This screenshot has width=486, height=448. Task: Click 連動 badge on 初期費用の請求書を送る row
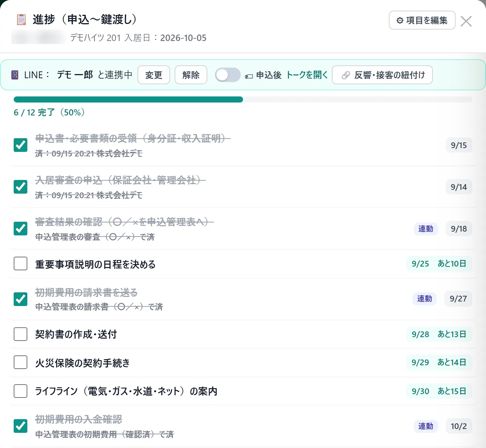coord(424,298)
